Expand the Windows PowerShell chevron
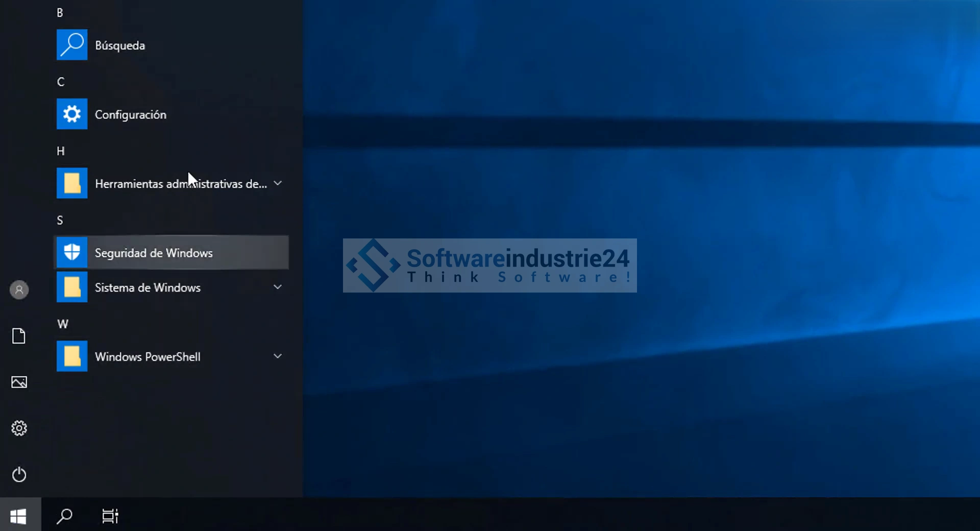This screenshot has width=980, height=531. click(x=278, y=356)
